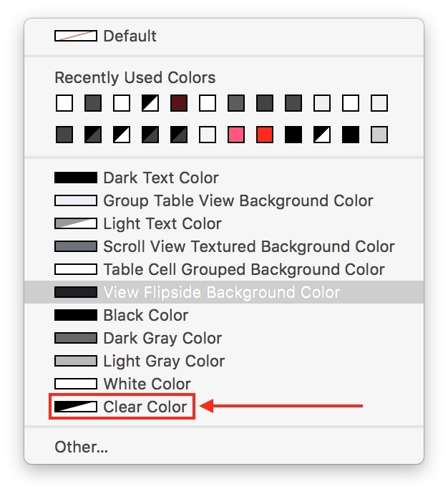This screenshot has height=494, width=448.
Task: Select White Color from the menu
Action: (x=147, y=384)
